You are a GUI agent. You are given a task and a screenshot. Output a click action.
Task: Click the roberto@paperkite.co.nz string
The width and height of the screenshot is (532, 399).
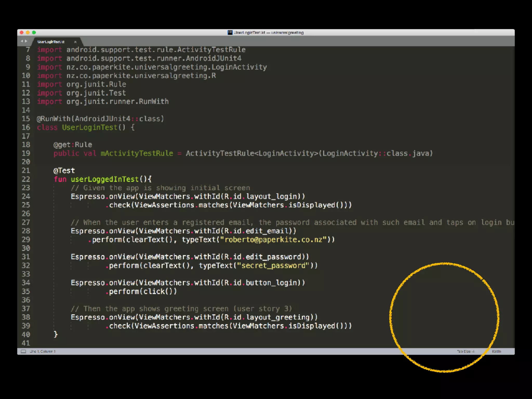coord(273,240)
